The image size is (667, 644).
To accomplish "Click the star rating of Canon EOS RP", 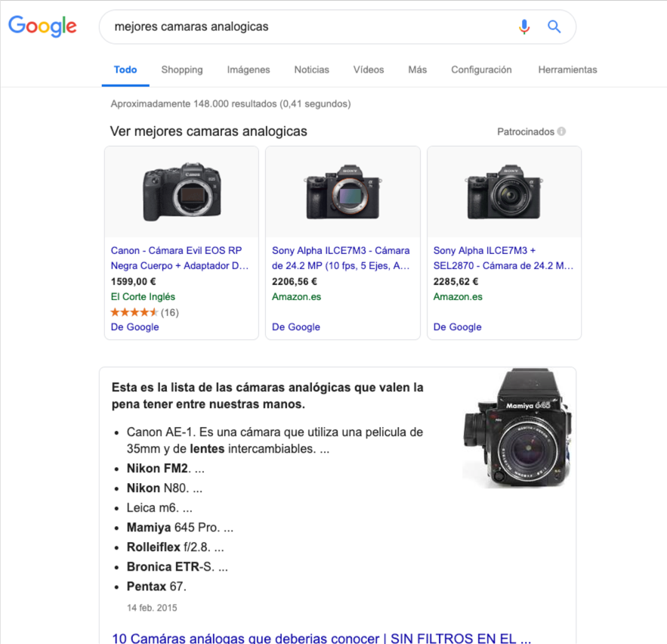I will [134, 312].
